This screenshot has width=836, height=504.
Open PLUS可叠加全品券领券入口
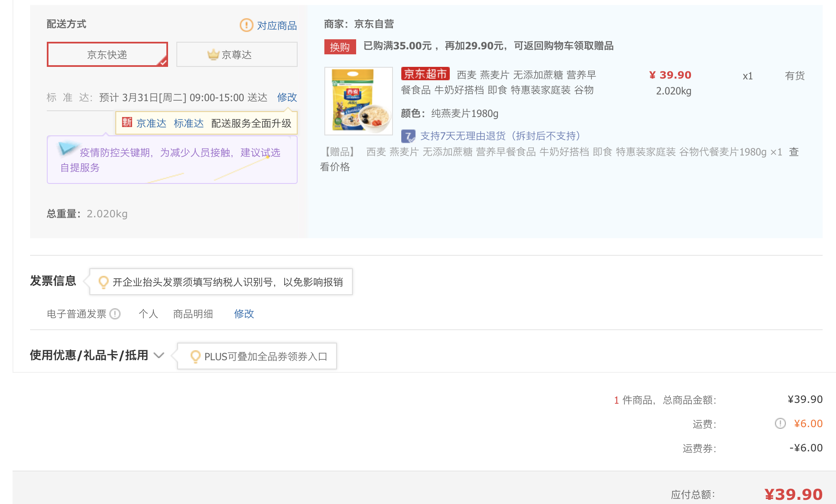click(x=266, y=356)
